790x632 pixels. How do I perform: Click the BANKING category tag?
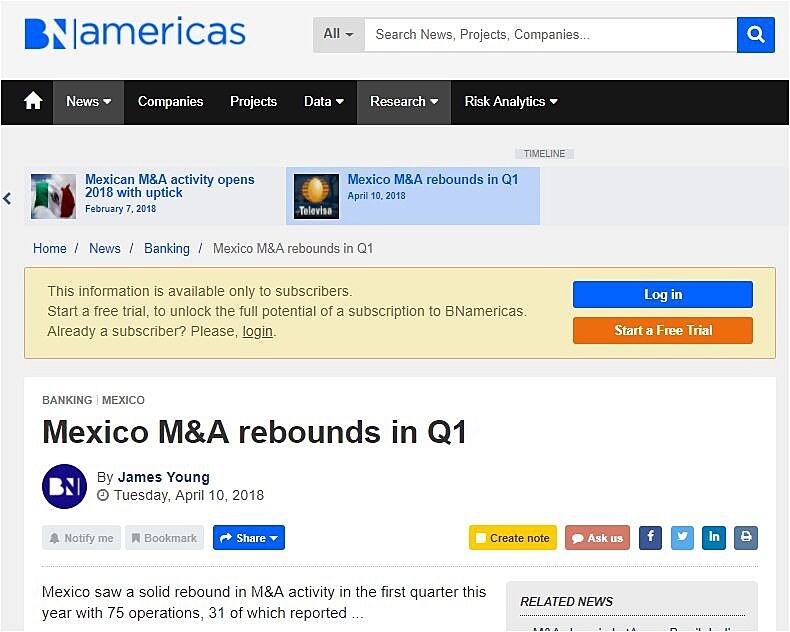67,400
